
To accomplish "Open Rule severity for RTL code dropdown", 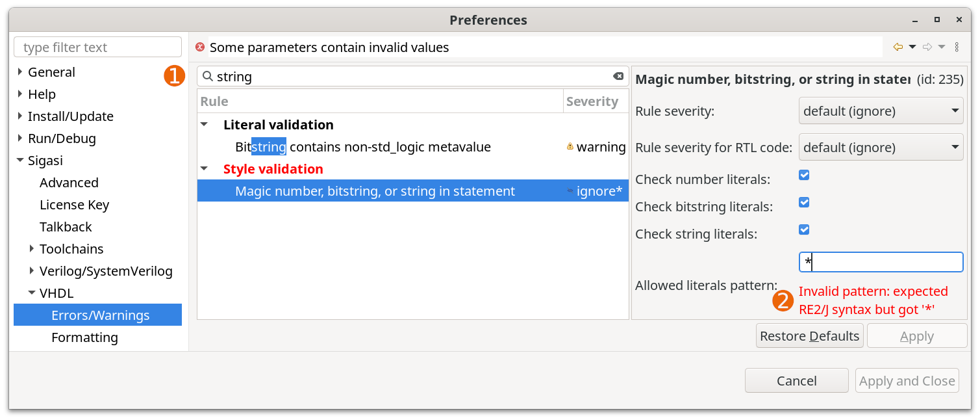I will coord(881,148).
